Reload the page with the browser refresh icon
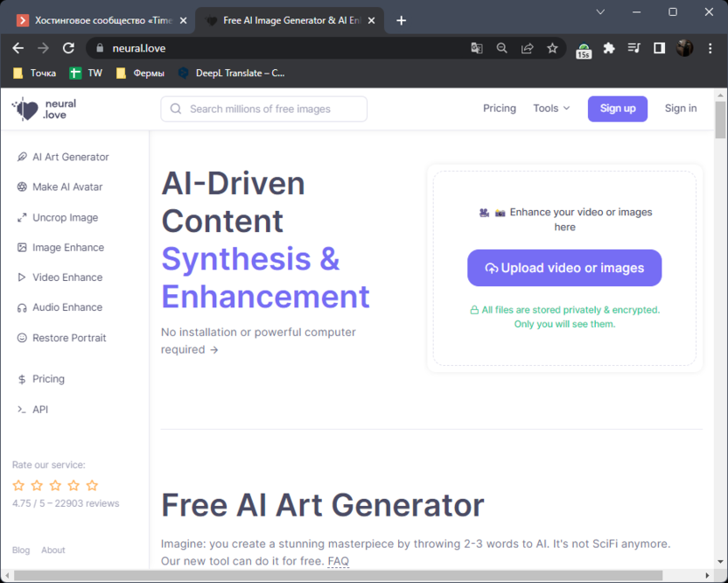 pyautogui.click(x=68, y=48)
